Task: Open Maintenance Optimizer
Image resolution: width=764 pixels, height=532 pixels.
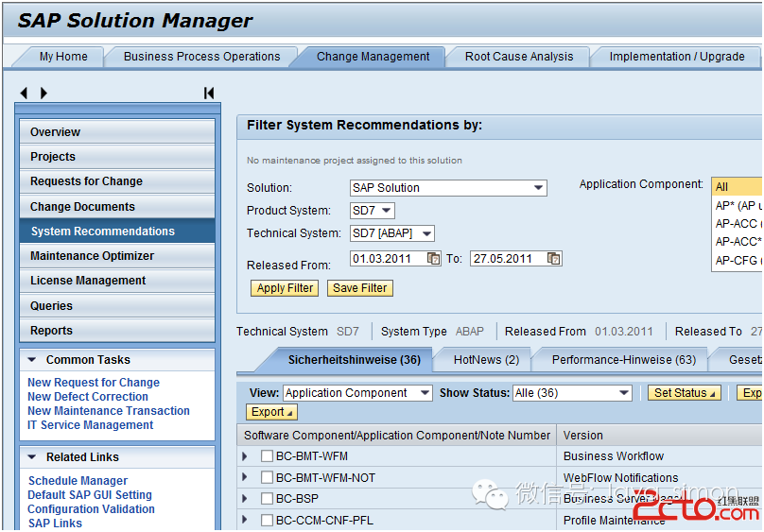Action: (117, 256)
